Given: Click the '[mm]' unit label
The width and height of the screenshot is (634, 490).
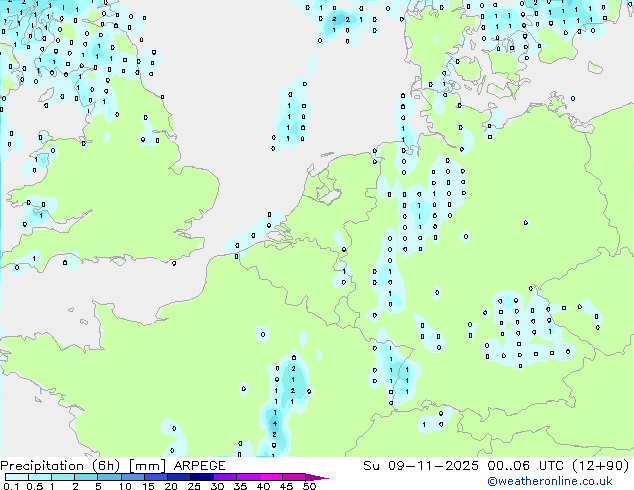Looking at the screenshot, I should click(x=148, y=466).
